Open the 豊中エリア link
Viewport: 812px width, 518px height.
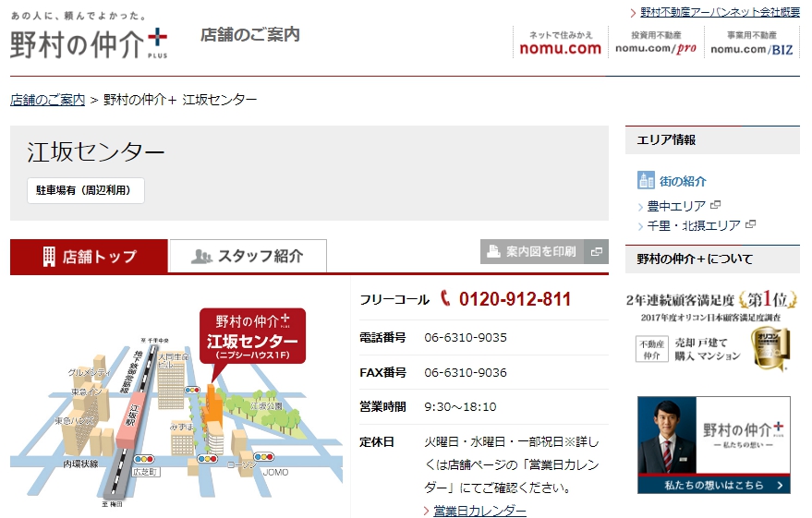[x=676, y=207]
